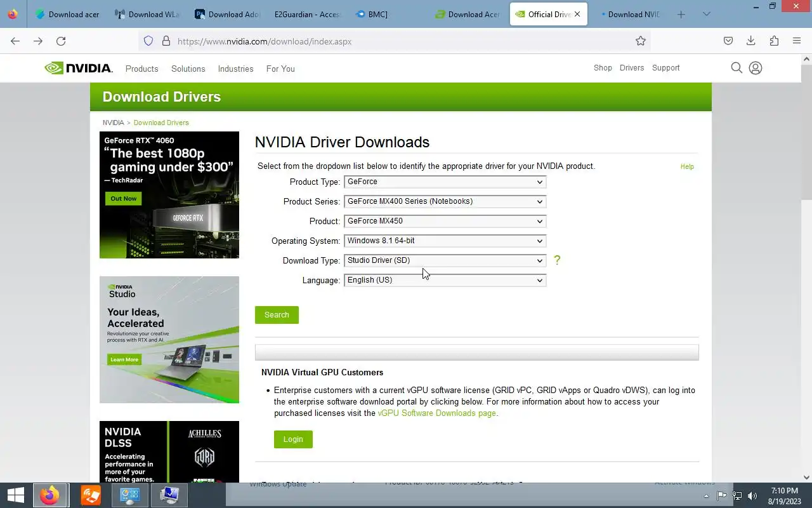Screen dimensions: 812x508
Task: Click the orange Office taskbar icon
Action: click(90, 495)
